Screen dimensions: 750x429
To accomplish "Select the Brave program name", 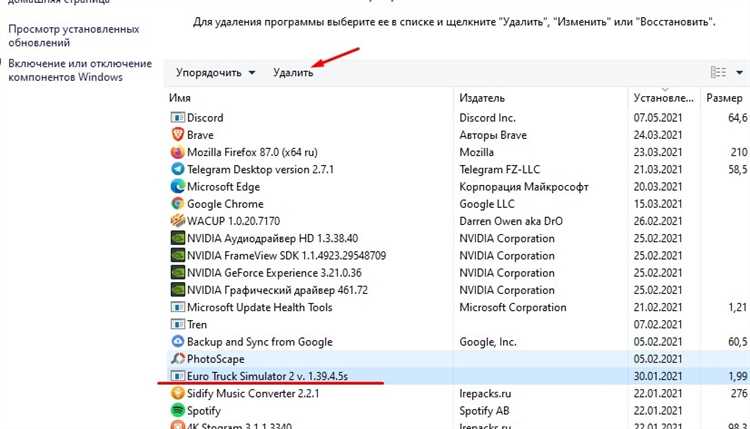I will coord(200,135).
